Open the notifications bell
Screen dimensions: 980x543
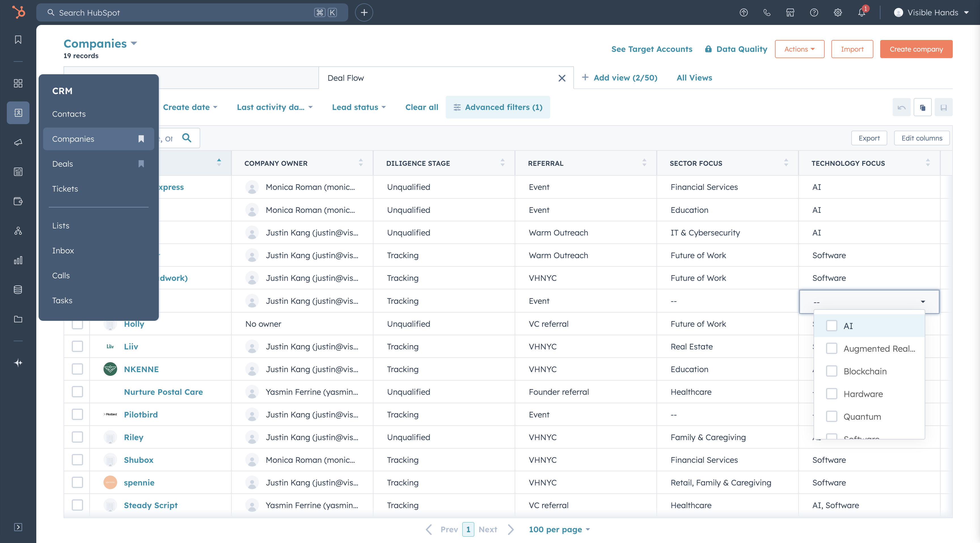(861, 12)
